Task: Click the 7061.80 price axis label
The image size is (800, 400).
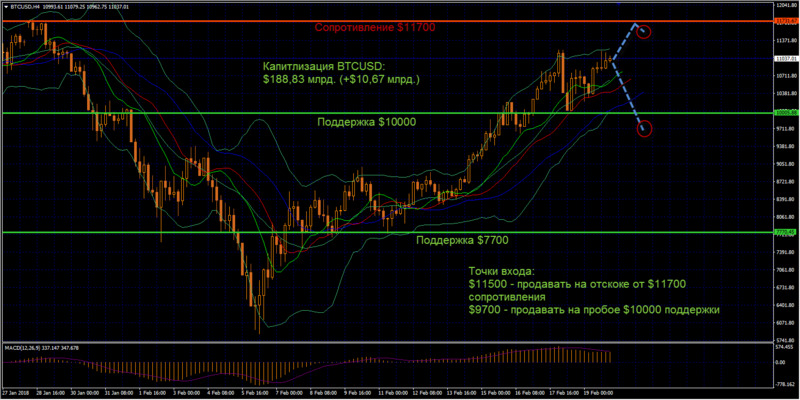Action: click(786, 270)
